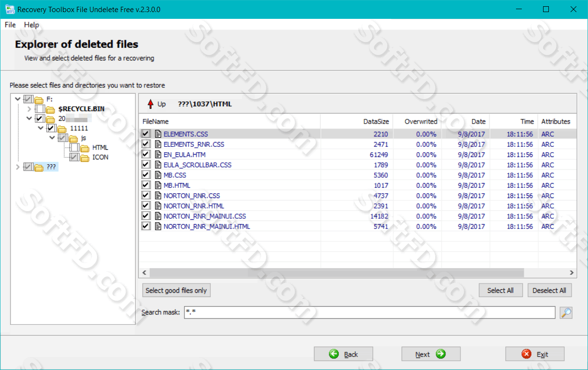Click the Select All button
The width and height of the screenshot is (588, 370).
click(501, 290)
